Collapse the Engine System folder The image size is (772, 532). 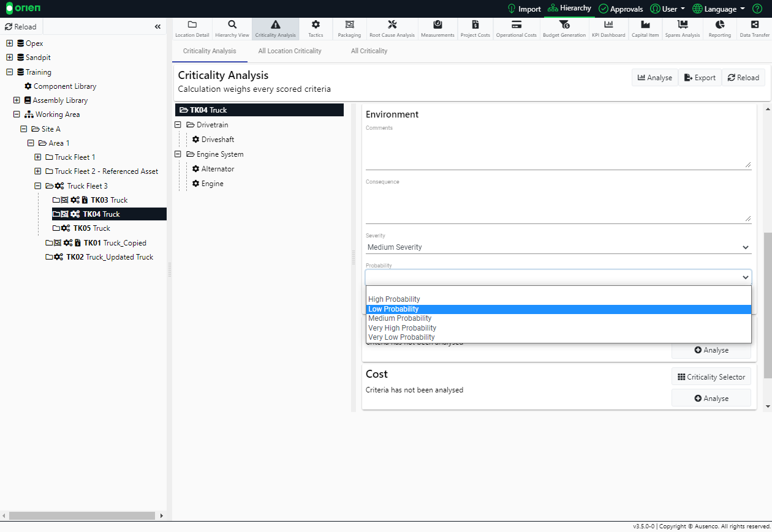178,154
